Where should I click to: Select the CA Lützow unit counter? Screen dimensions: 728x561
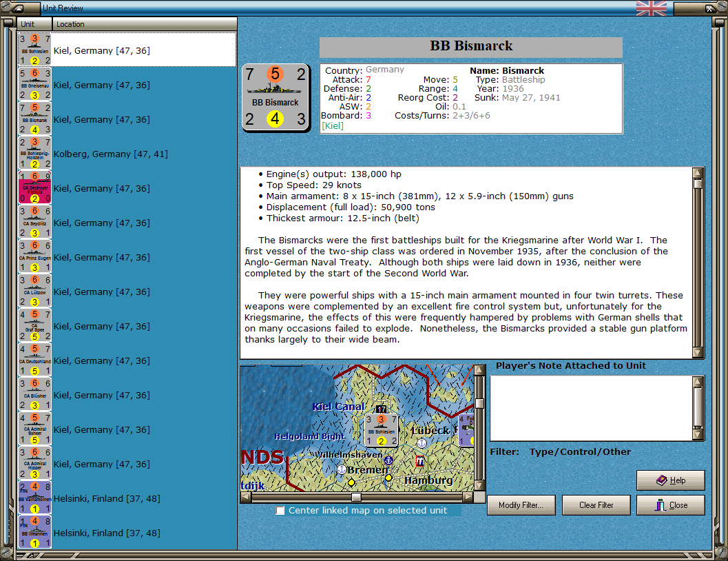tap(34, 290)
